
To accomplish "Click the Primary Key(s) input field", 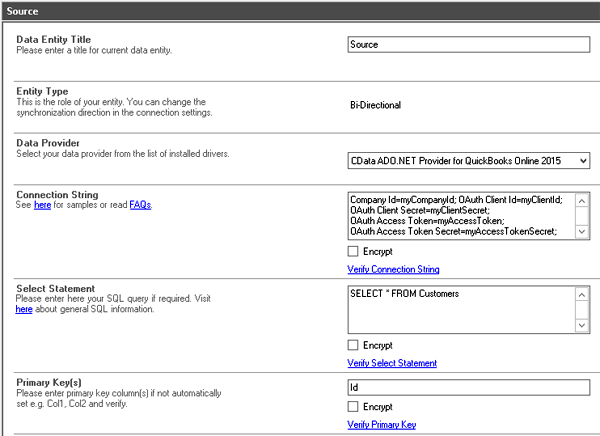I will 468,387.
